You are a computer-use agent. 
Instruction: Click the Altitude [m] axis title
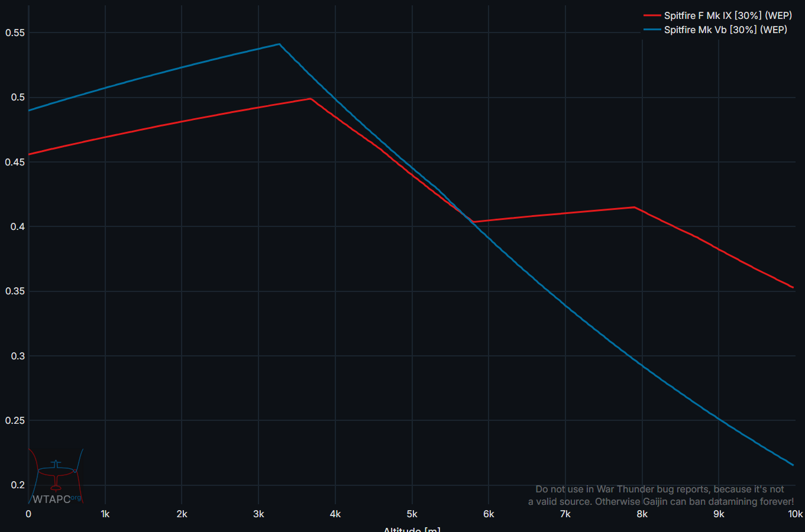tap(412, 528)
